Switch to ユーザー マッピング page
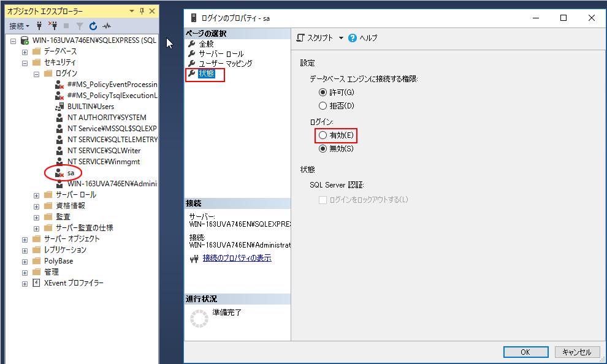607x364 pixels. tap(225, 64)
